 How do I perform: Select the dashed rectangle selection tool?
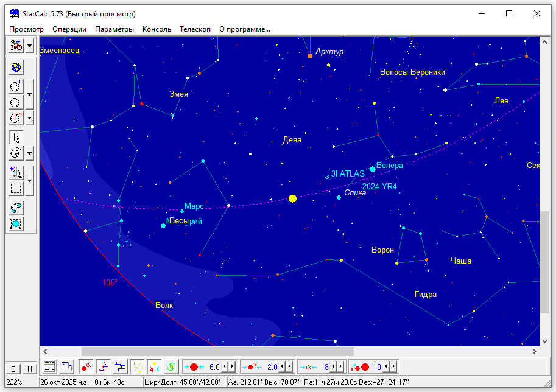[16, 188]
